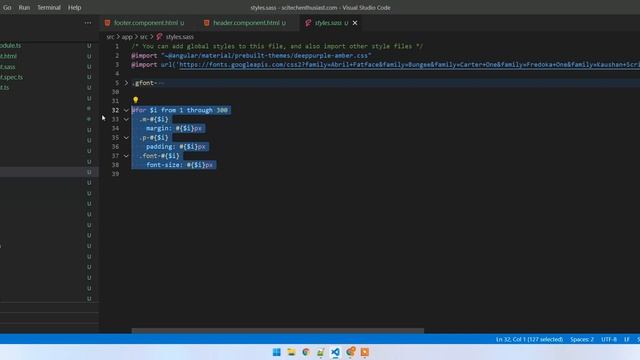Click the horizontal editor scrollbar
Screen dimensions: 640x360
click(278, 331)
